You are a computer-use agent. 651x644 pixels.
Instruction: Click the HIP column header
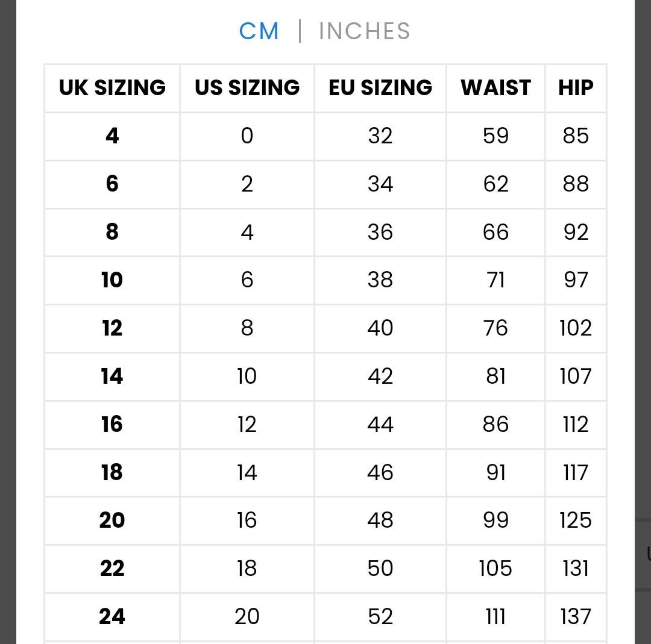(x=576, y=88)
